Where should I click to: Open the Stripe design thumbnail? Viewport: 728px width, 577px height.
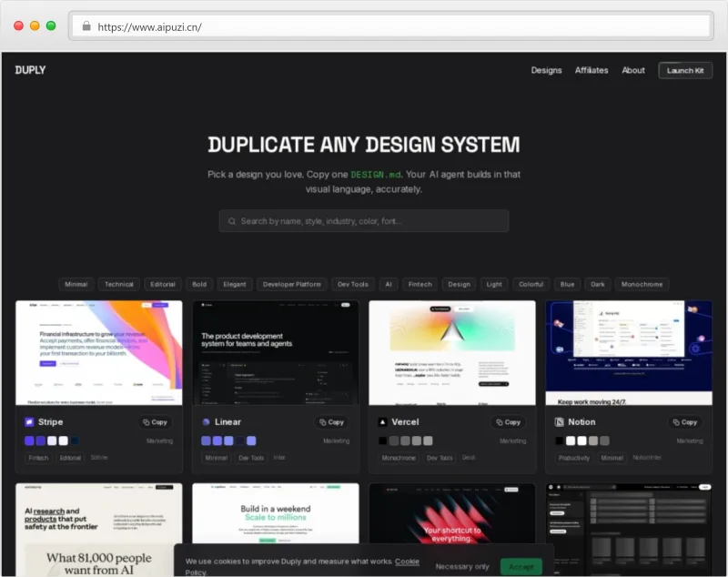pos(99,353)
